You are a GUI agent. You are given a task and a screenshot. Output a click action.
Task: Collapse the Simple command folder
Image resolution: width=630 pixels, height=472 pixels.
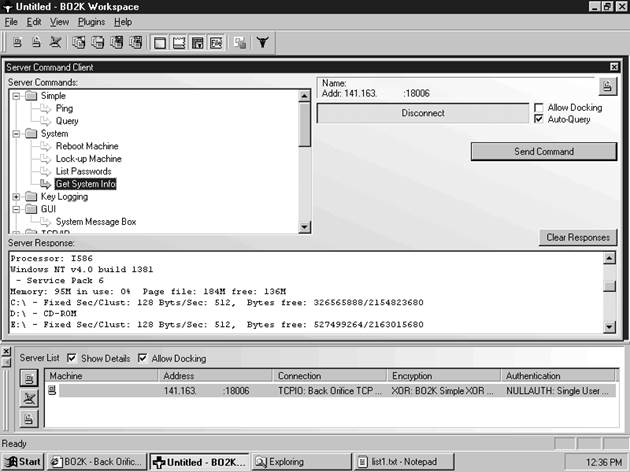16,95
